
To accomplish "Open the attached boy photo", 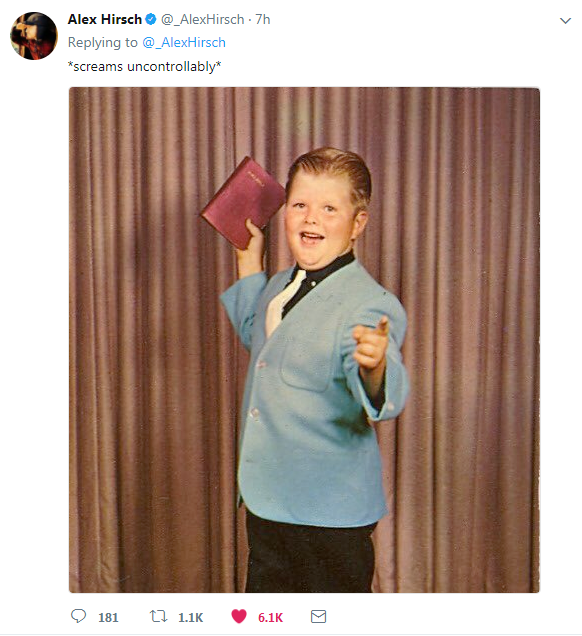I will click(304, 340).
